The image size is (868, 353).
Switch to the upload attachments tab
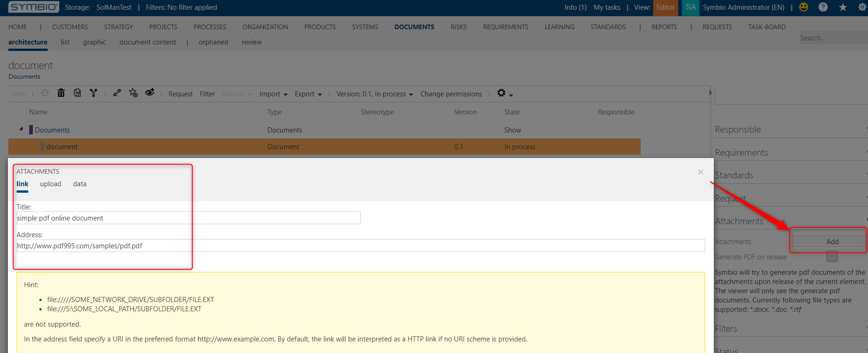[x=50, y=184]
